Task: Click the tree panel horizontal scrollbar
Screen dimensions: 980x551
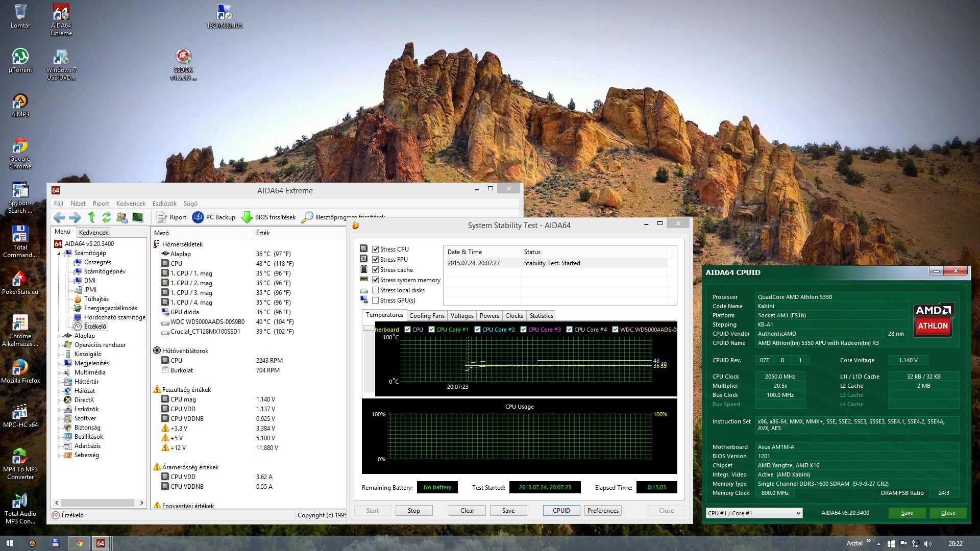Action: [99, 503]
